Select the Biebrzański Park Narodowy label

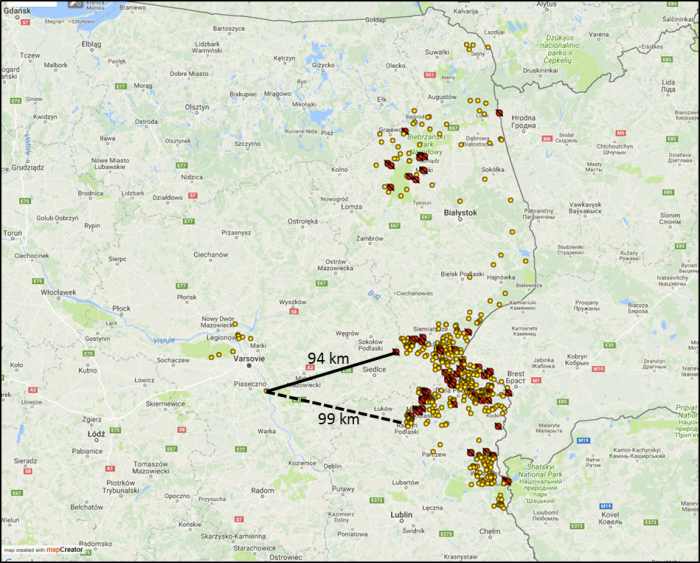pos(426,145)
